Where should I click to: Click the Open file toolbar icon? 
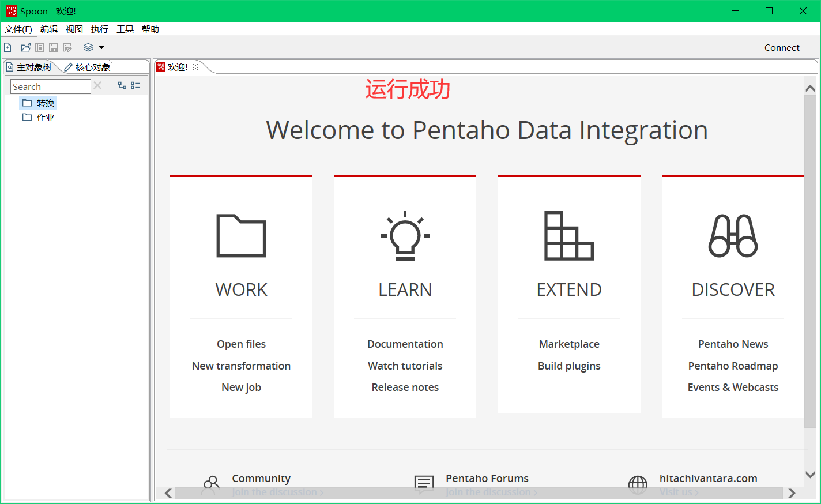26,47
